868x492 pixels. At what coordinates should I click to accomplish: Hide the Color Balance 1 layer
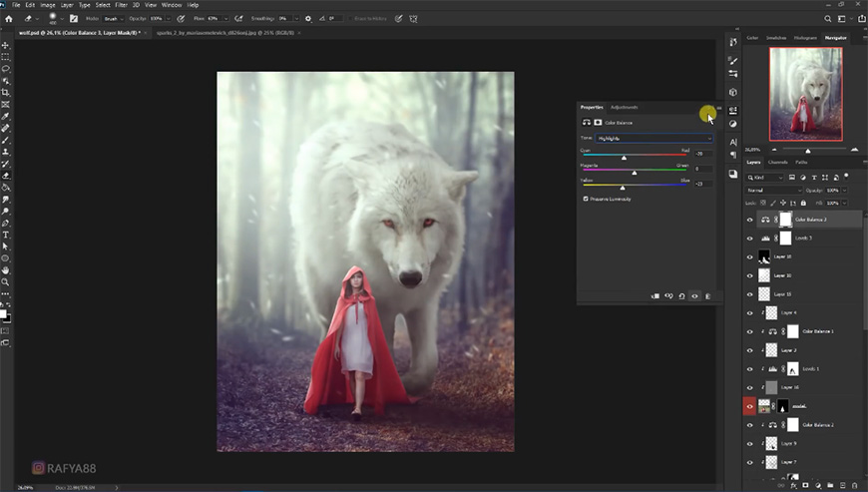point(750,332)
